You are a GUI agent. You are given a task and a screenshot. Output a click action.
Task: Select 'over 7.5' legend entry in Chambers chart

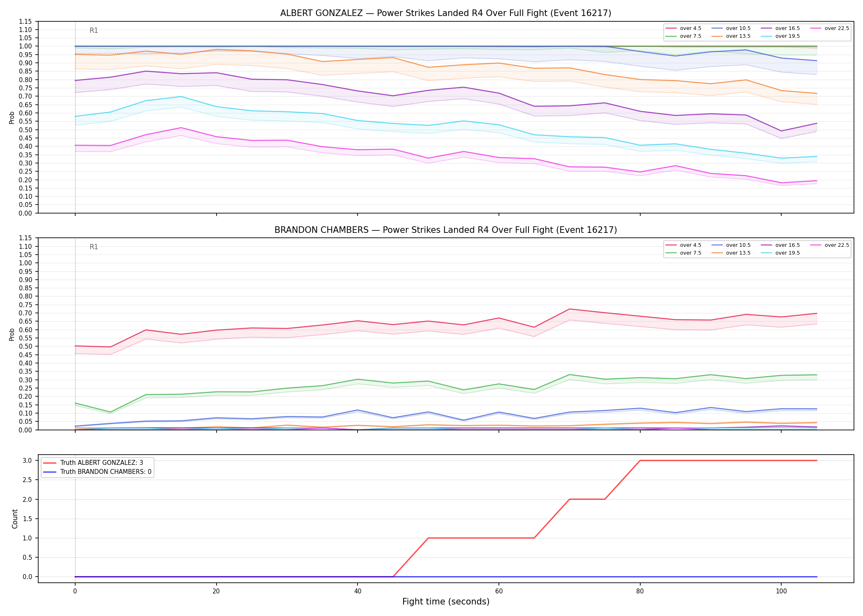[683, 253]
